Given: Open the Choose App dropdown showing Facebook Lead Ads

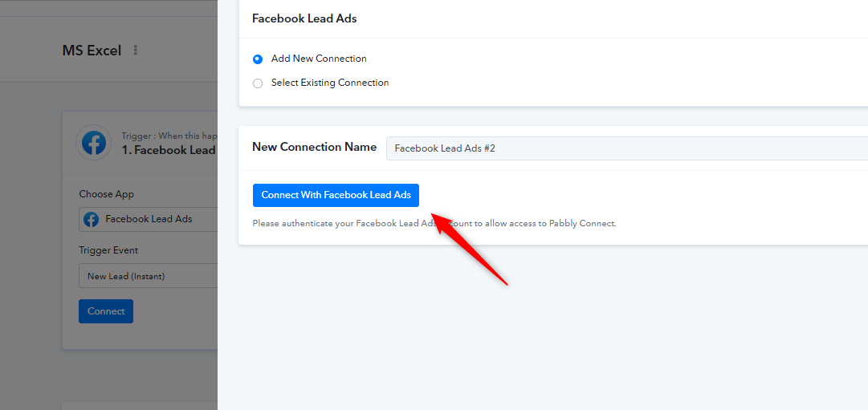Looking at the screenshot, I should click(149, 219).
